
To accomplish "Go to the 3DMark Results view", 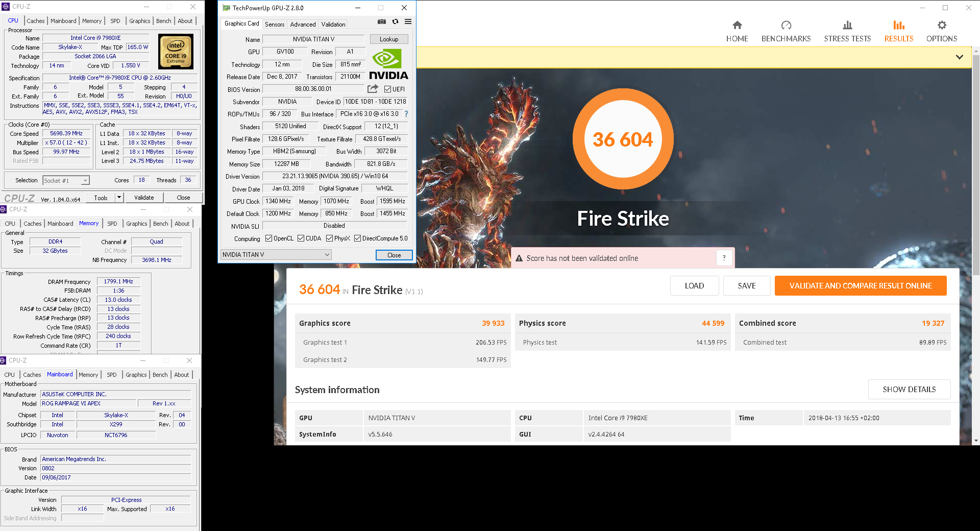I will click(x=899, y=32).
